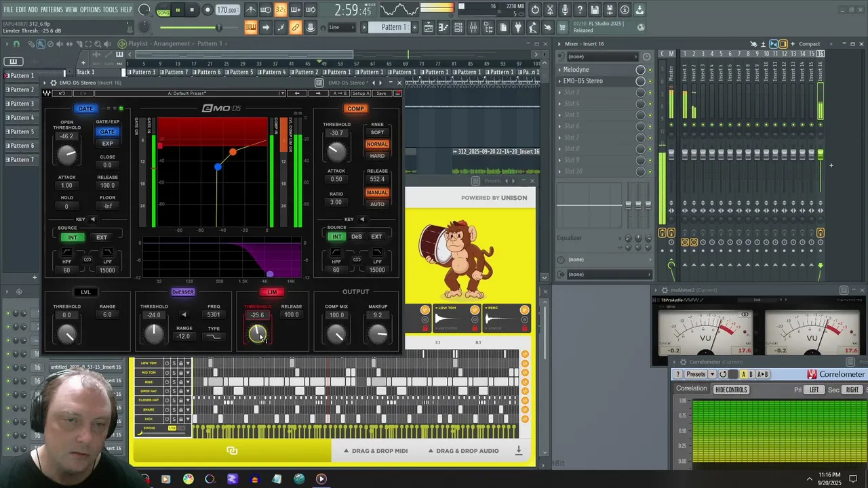Image resolution: width=868 pixels, height=488 pixels.
Task: Select SOFT knee in compressor
Action: pyautogui.click(x=377, y=132)
